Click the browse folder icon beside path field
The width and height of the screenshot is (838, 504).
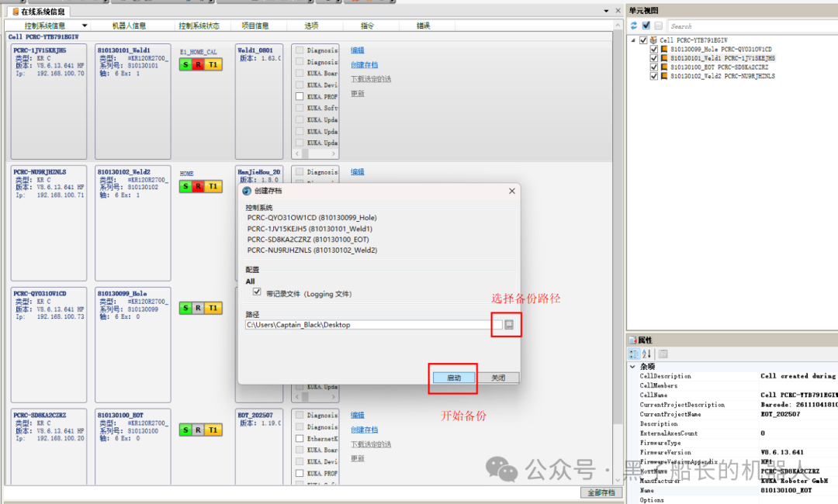tap(509, 325)
